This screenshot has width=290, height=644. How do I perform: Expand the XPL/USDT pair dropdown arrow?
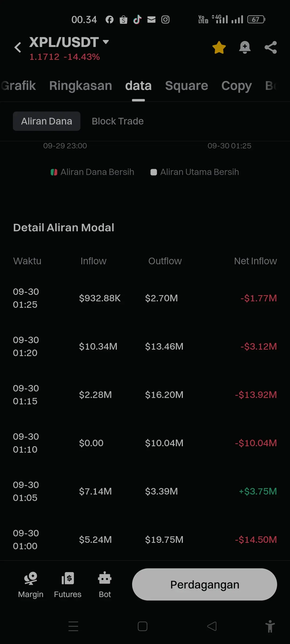pos(106,42)
